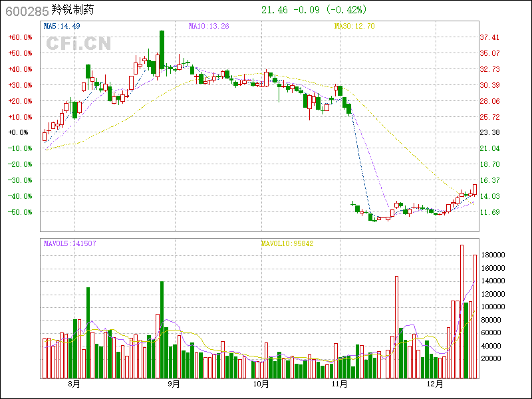Click the -50.0% left axis label
This screenshot has height=399, width=532.
20,212
